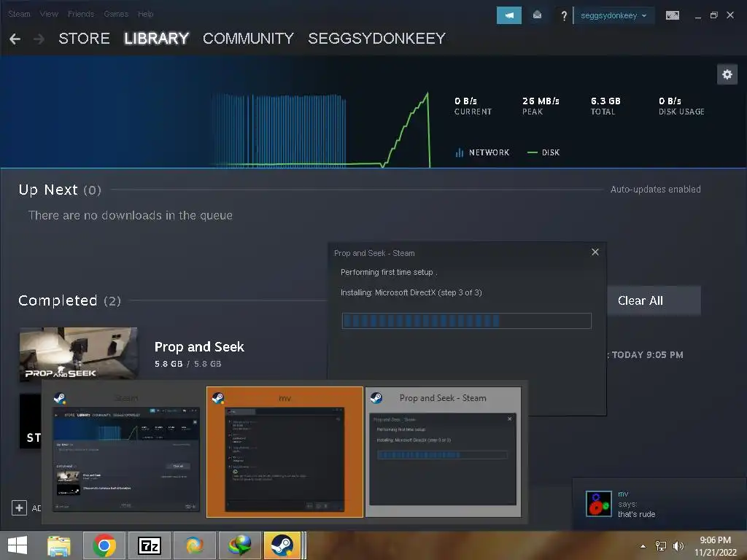The image size is (747, 560).
Task: Open the network tray icon
Action: click(x=661, y=545)
